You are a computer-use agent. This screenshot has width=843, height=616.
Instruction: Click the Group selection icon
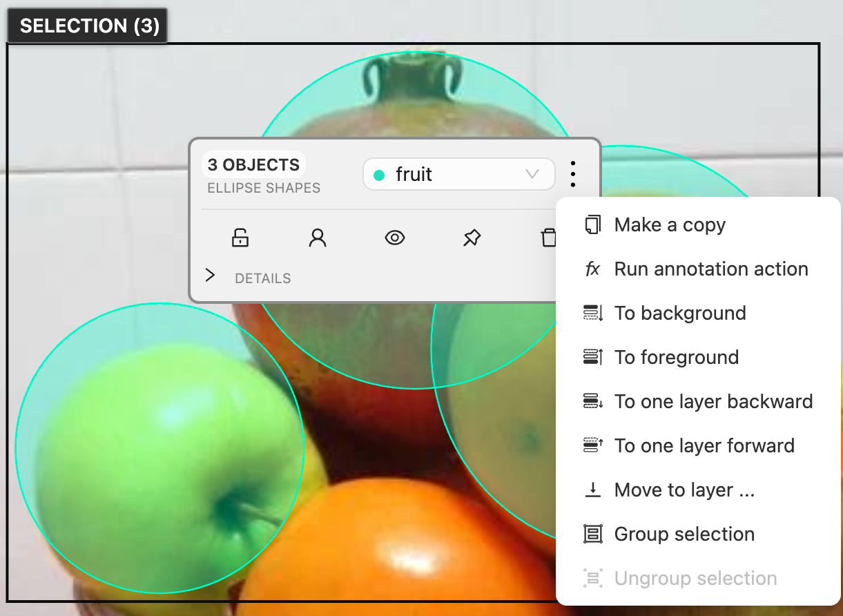coord(592,535)
